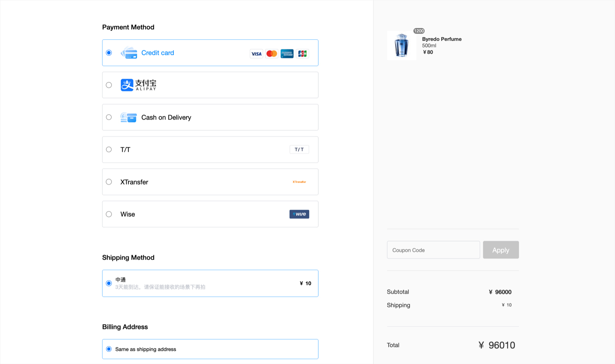Click the Visa card logo

(x=256, y=54)
